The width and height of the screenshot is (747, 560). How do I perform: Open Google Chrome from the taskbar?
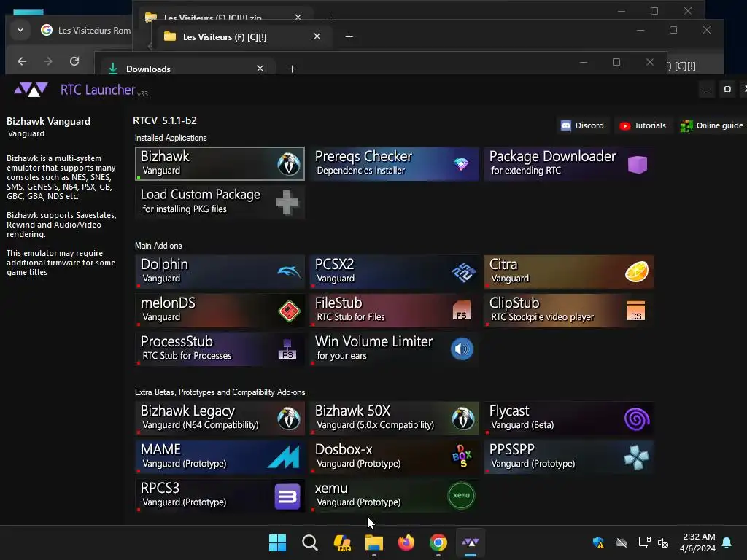click(438, 542)
